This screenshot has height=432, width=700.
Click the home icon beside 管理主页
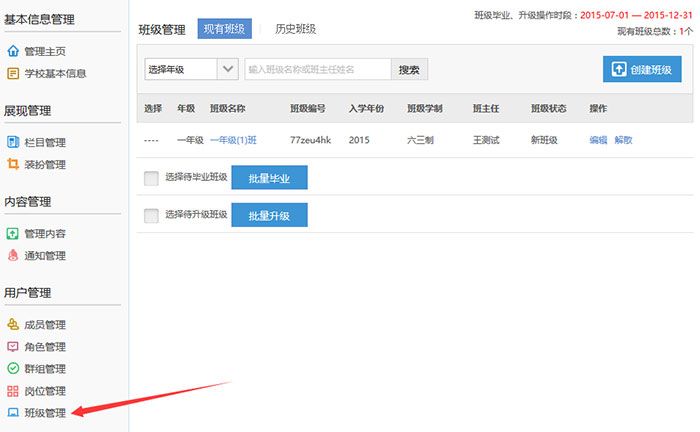point(13,51)
